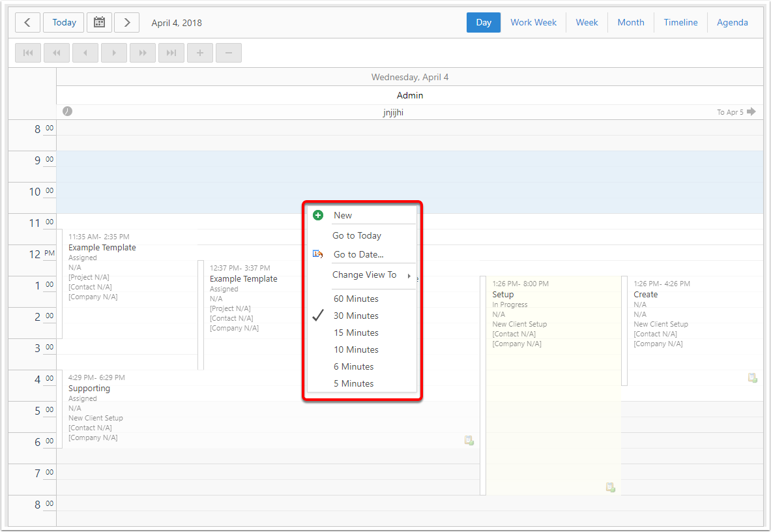
Task: Click the previous record arrow button
Action: pos(85,53)
